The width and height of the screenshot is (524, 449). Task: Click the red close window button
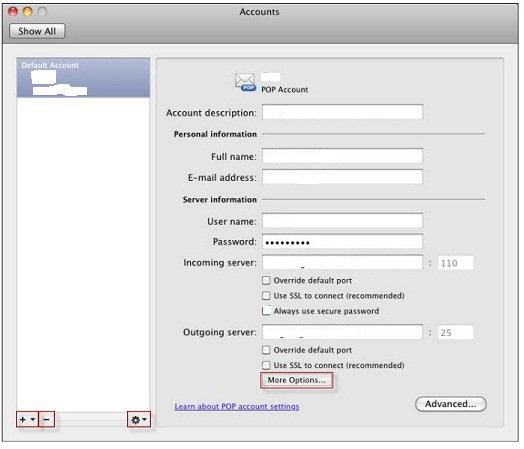coord(13,12)
